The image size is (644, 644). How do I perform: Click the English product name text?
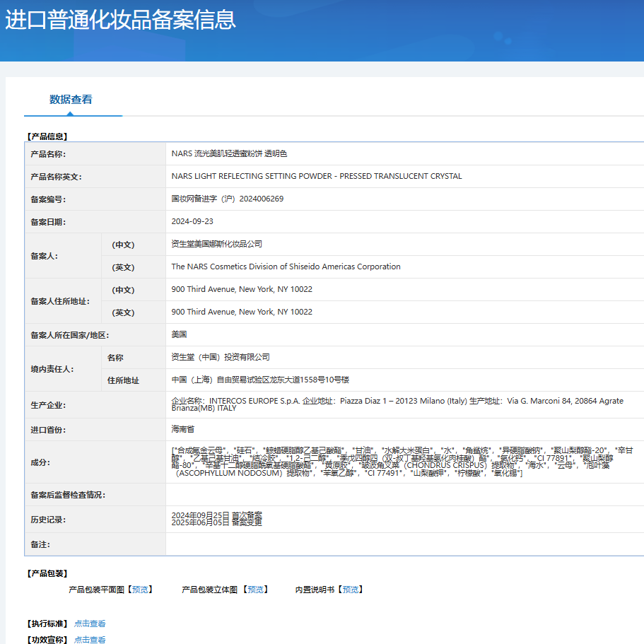point(316,176)
